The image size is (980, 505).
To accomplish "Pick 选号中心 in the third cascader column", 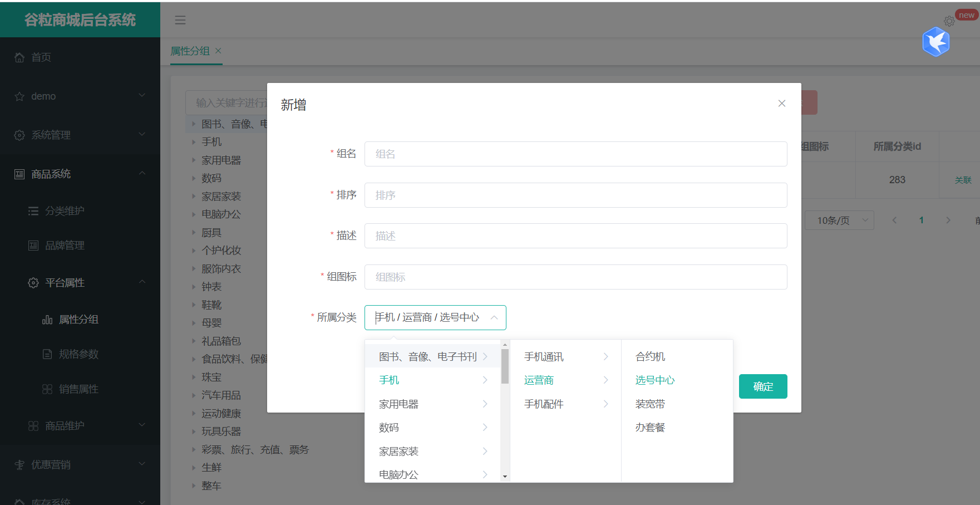I will pyautogui.click(x=677, y=380).
